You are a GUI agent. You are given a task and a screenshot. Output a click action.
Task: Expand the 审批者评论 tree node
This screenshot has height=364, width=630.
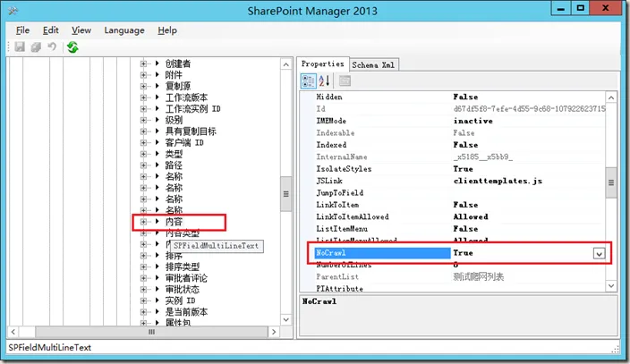(143, 278)
